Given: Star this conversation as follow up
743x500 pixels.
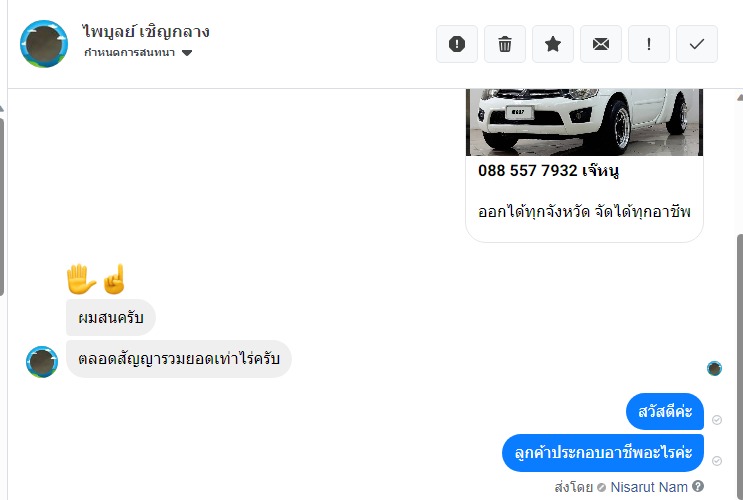Looking at the screenshot, I should tap(553, 44).
